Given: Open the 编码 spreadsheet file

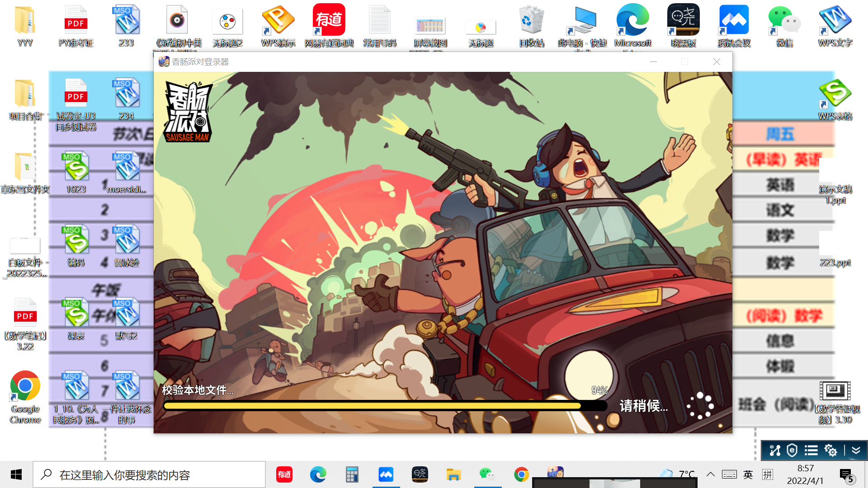Looking at the screenshot, I should (75, 246).
